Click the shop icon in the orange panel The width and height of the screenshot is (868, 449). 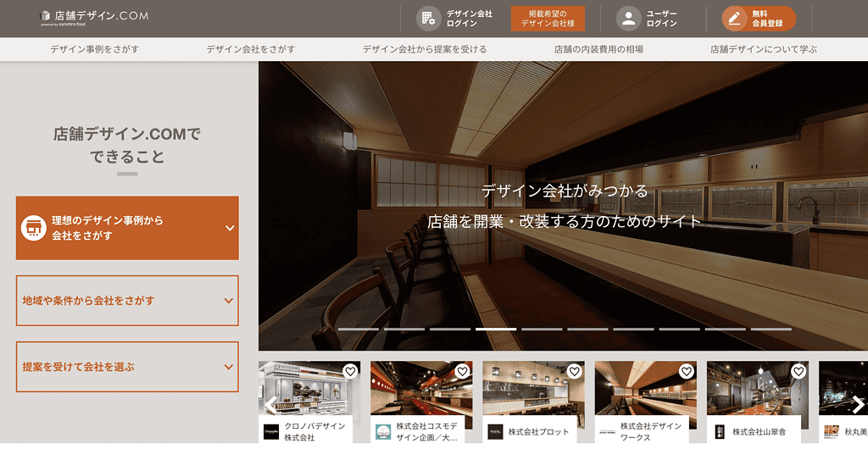coord(34,228)
